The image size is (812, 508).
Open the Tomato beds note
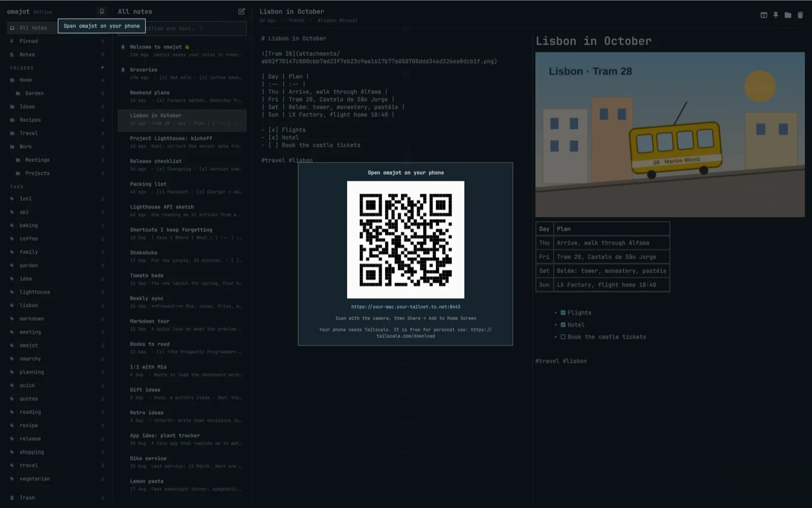pyautogui.click(x=182, y=279)
